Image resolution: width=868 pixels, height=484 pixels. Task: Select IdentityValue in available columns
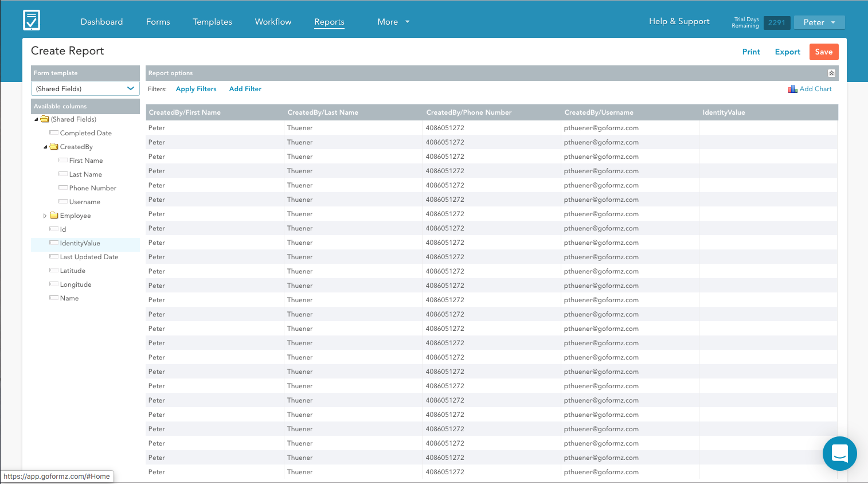pyautogui.click(x=80, y=243)
